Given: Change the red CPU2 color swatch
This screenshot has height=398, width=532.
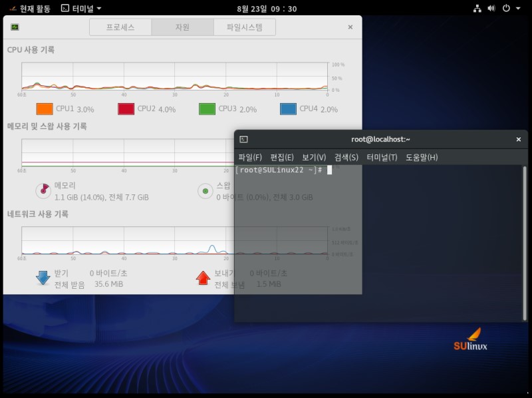Looking at the screenshot, I should pos(126,109).
